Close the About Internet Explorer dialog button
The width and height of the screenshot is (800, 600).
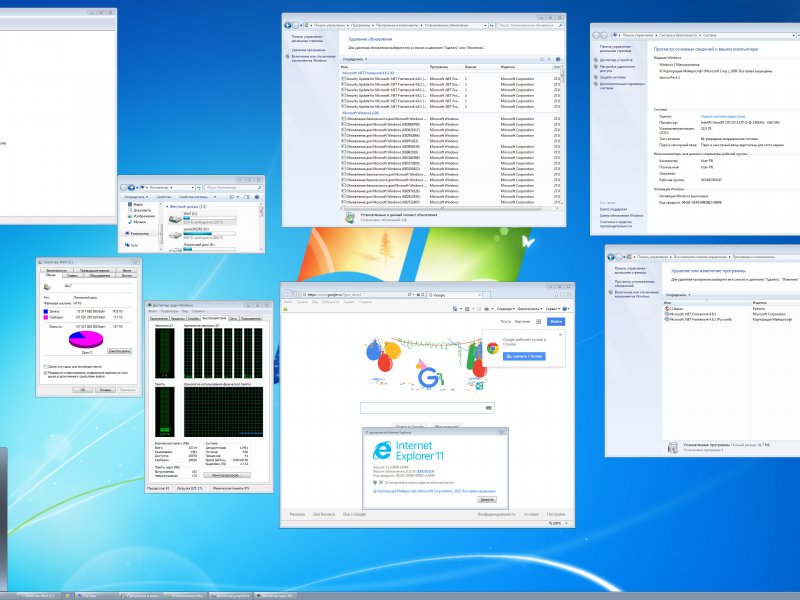[487, 499]
